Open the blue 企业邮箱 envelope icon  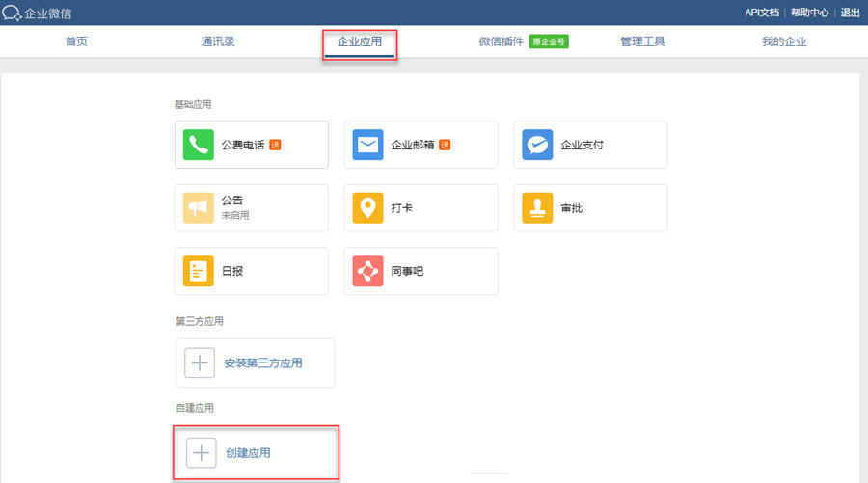[367, 145]
